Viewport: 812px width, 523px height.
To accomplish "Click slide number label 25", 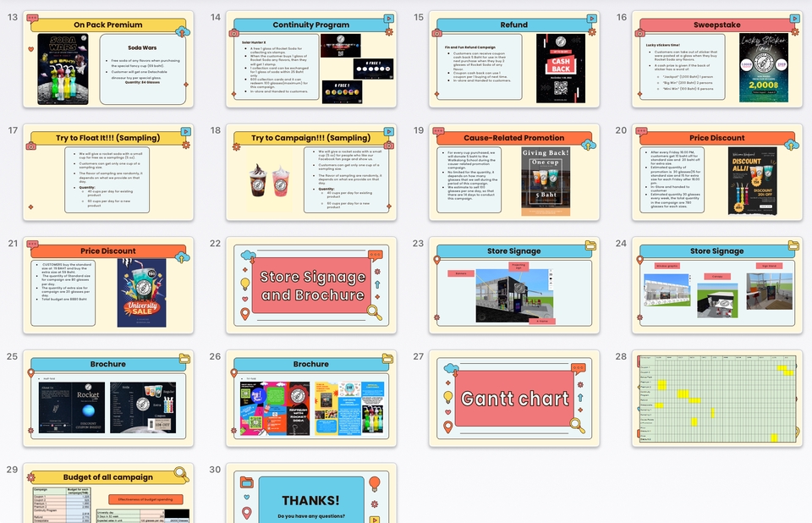I will point(13,356).
